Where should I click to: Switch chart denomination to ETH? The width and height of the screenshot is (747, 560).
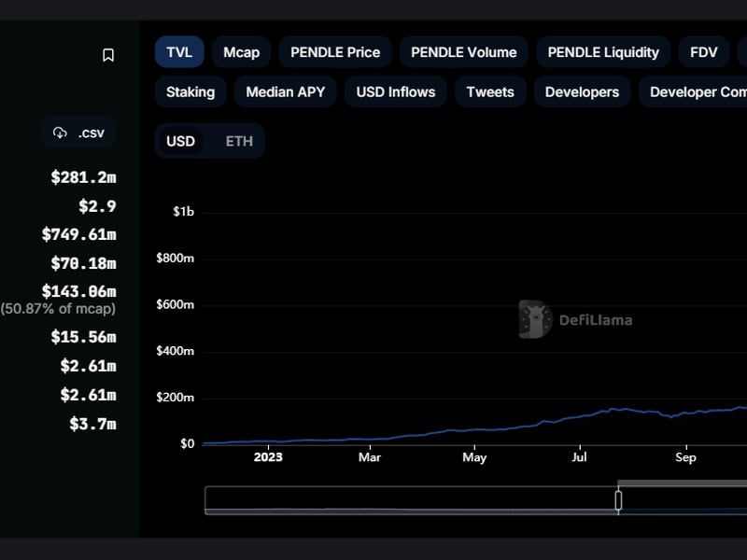click(x=238, y=141)
